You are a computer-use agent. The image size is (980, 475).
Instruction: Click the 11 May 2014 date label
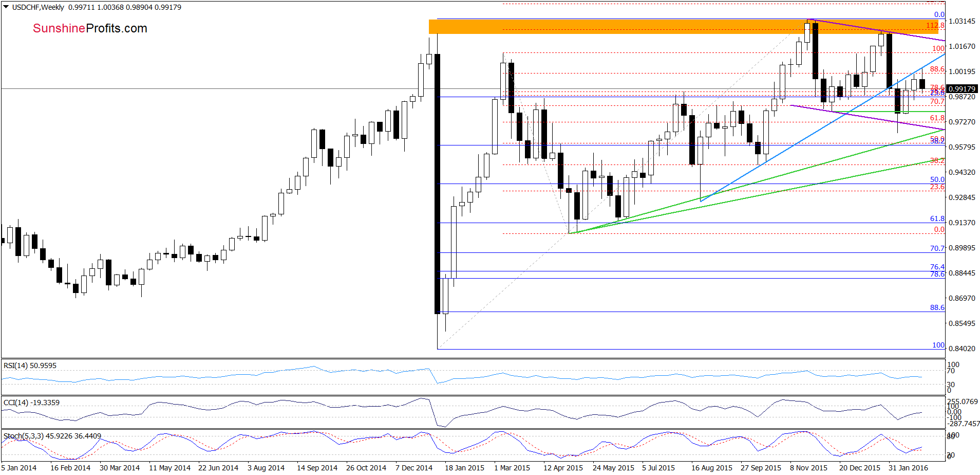click(x=169, y=468)
